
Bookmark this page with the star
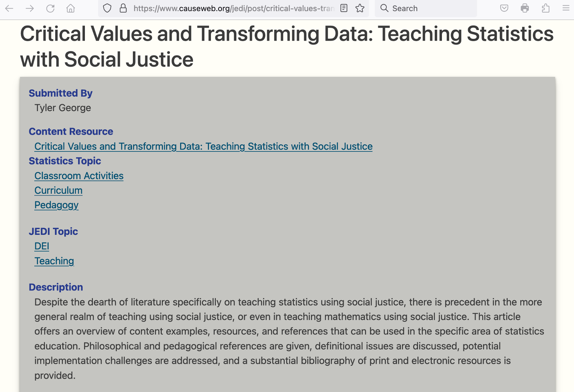[x=360, y=8]
